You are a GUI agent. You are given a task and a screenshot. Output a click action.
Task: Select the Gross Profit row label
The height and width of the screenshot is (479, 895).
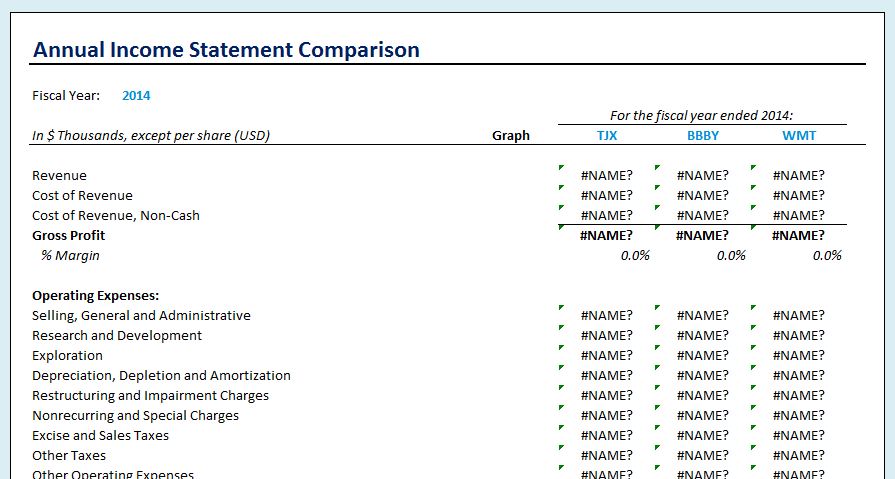68,235
